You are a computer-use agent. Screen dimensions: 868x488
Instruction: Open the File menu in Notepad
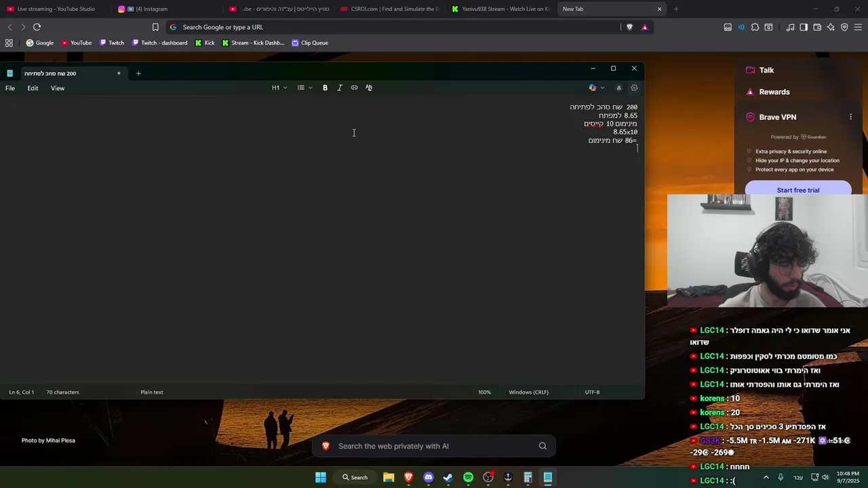(10, 88)
